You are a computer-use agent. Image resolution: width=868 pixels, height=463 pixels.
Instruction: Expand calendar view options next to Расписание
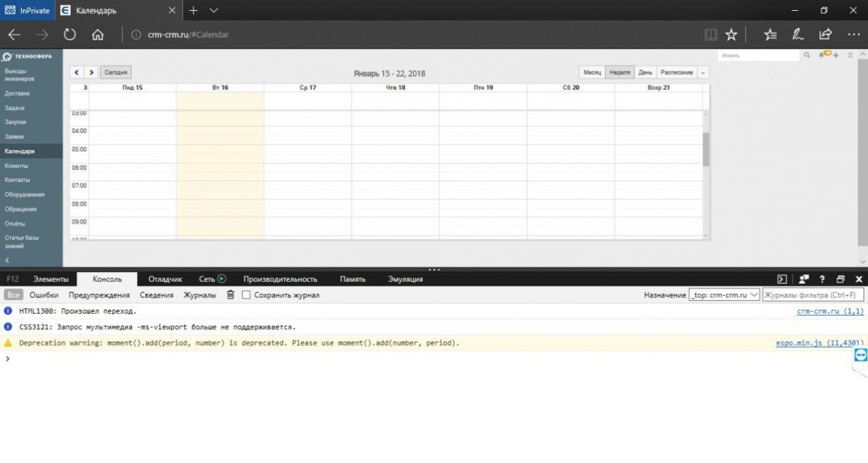pos(702,72)
